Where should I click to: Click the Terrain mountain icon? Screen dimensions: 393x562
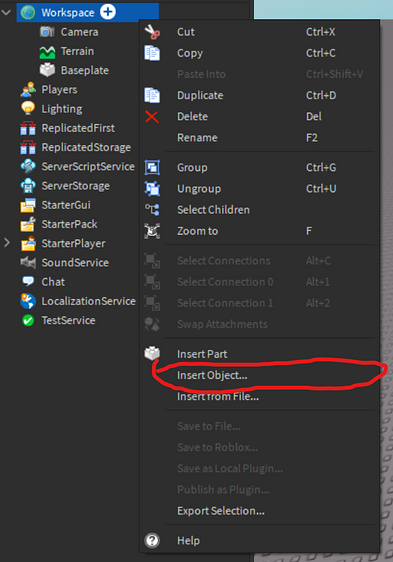point(47,52)
